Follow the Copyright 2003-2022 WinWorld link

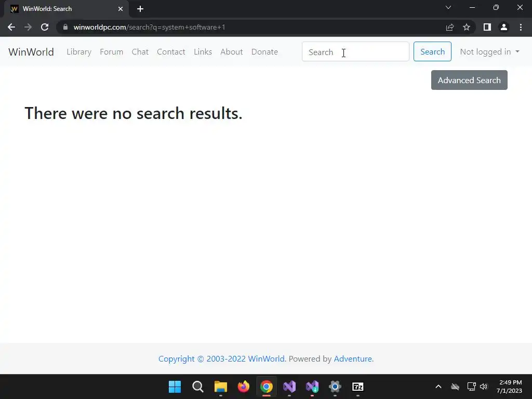[222, 359]
